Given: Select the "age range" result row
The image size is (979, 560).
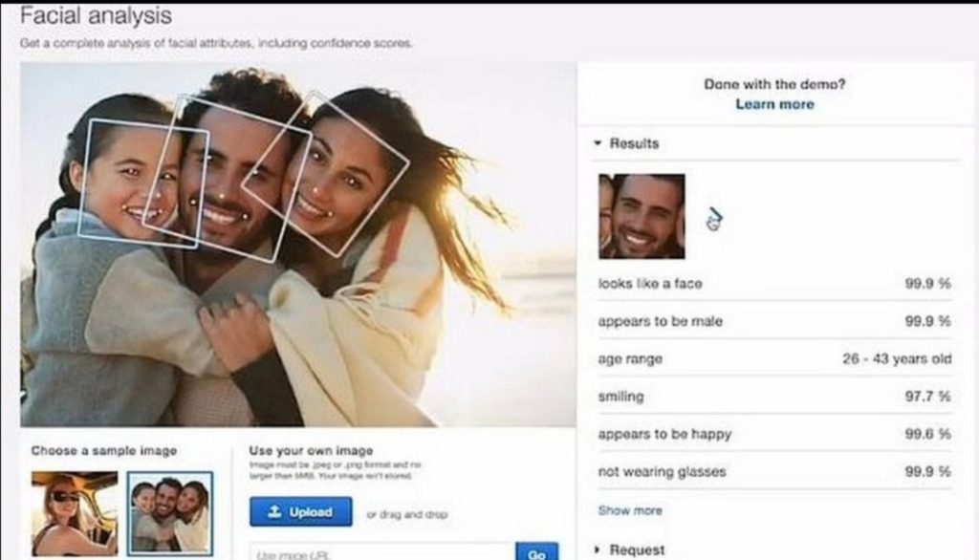Looking at the screenshot, I should pos(773,359).
